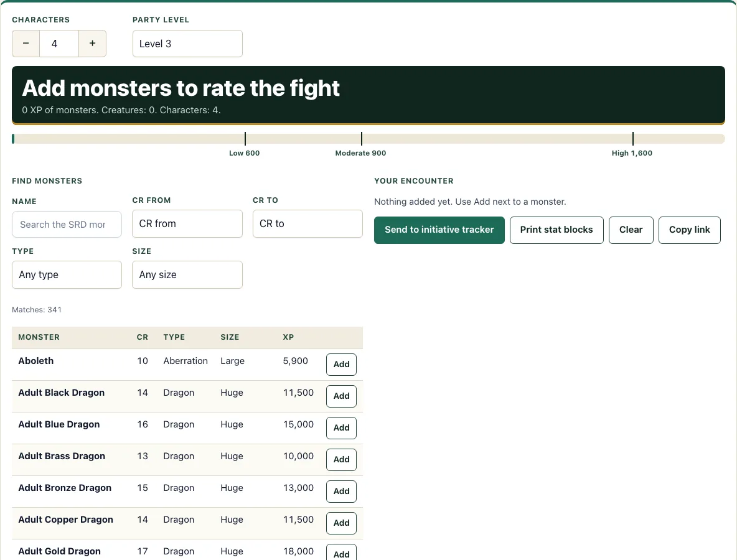This screenshot has width=737, height=560.
Task: Click the Matches: 341 count text
Action: (37, 310)
